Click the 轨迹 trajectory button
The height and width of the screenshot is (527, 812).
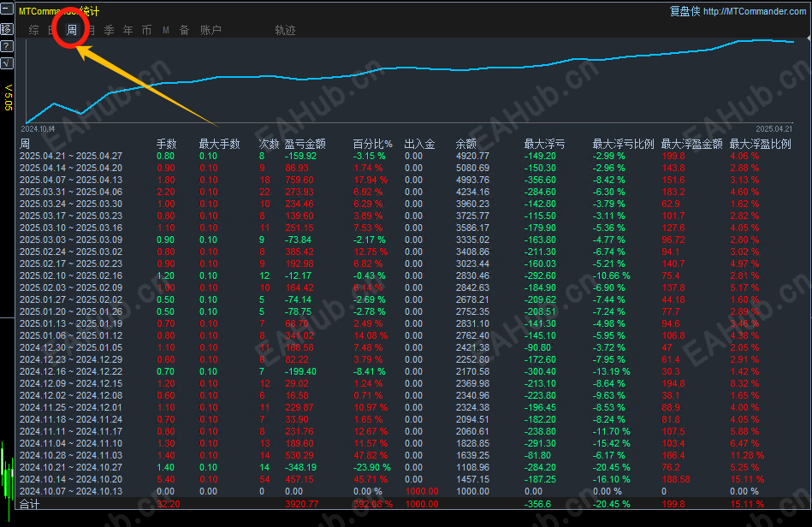(285, 31)
